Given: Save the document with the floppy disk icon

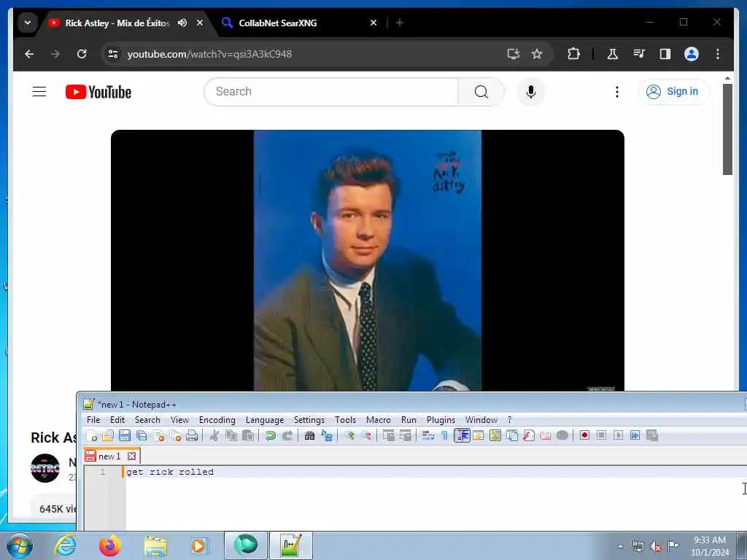Looking at the screenshot, I should [125, 435].
